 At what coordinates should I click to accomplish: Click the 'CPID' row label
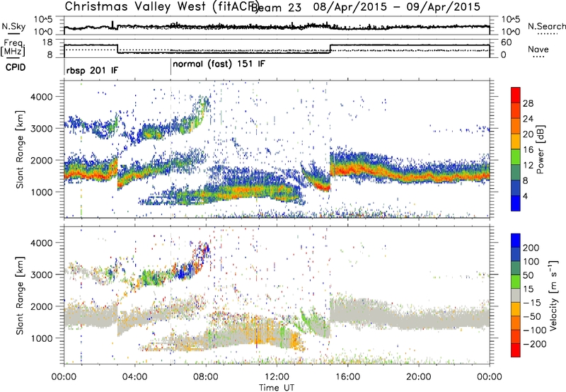16,67
